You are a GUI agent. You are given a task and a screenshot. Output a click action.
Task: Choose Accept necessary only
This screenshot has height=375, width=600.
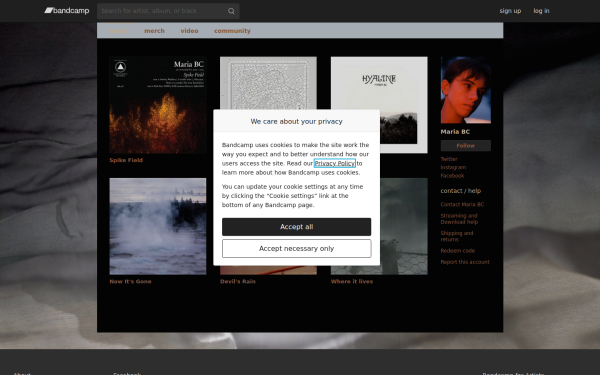[297, 248]
